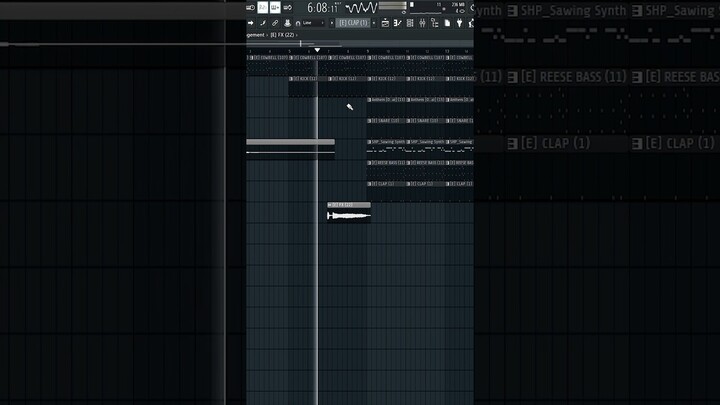The width and height of the screenshot is (720, 405).
Task: Click the document page icon in toolbar
Action: tap(447, 23)
